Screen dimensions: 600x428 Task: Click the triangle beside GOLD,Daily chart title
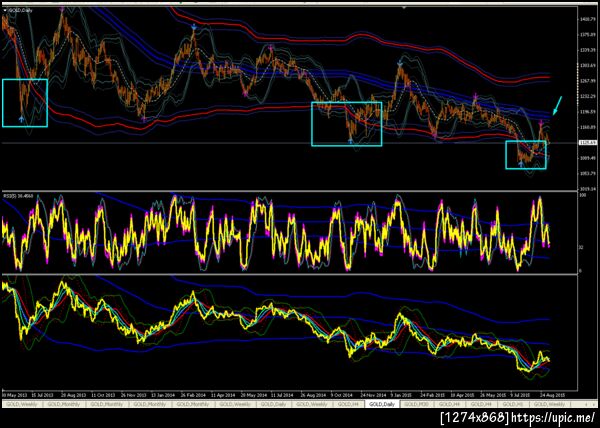click(x=5, y=11)
